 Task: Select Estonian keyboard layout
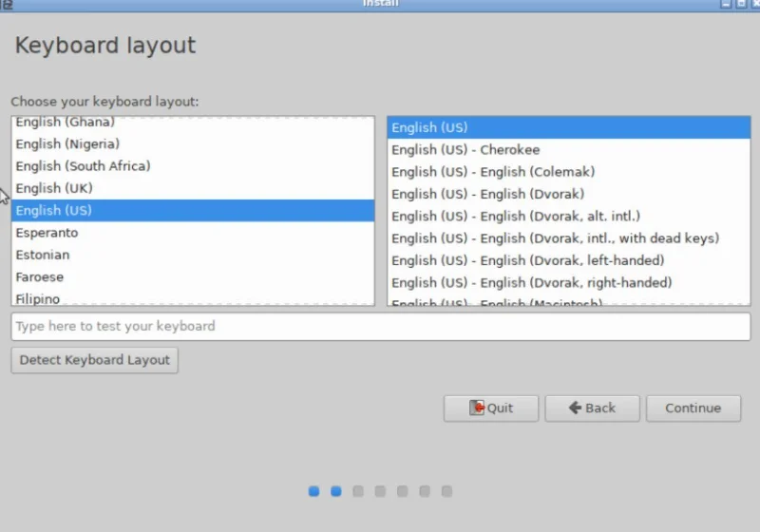click(x=193, y=255)
